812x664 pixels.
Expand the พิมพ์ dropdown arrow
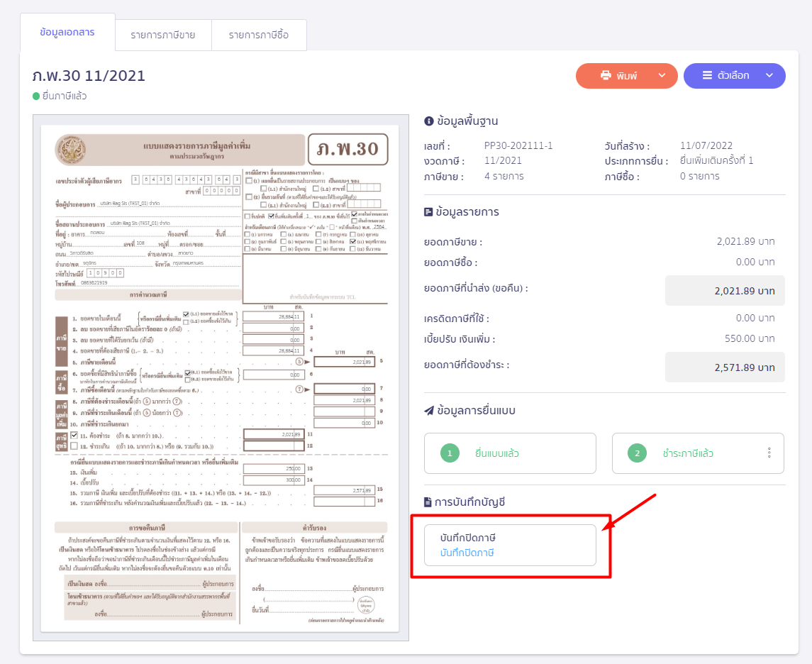[662, 76]
